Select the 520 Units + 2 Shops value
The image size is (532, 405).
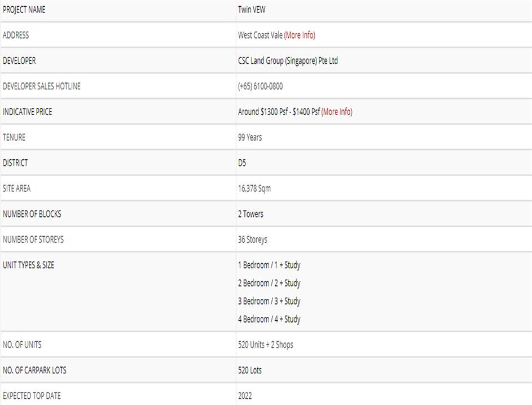tap(265, 345)
